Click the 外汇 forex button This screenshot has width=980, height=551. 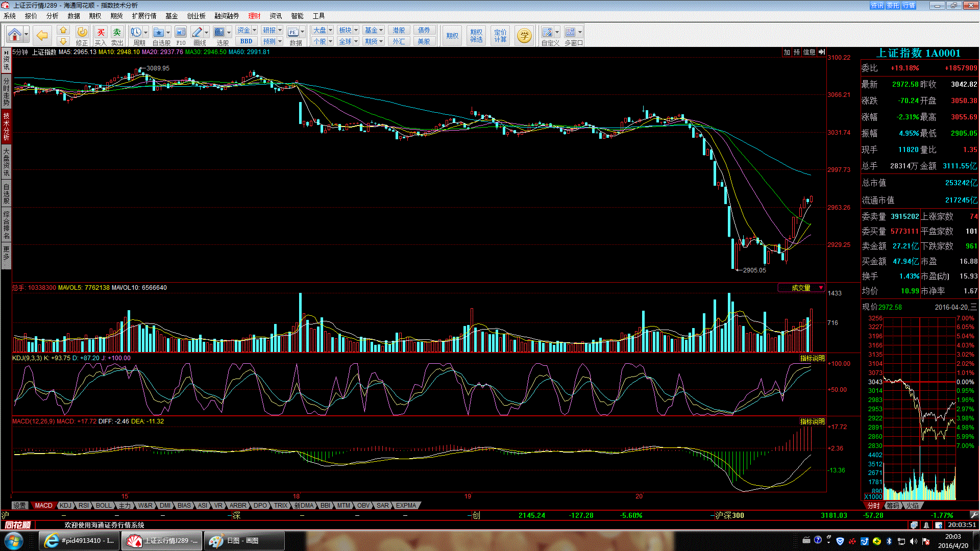[399, 41]
